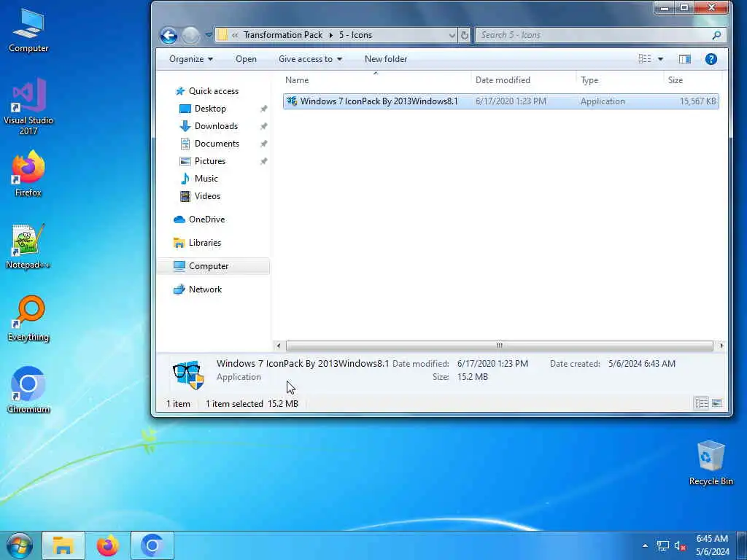Viewport: 747px width, 560px height.
Task: Click the Date created value in details pane
Action: pyautogui.click(x=642, y=364)
